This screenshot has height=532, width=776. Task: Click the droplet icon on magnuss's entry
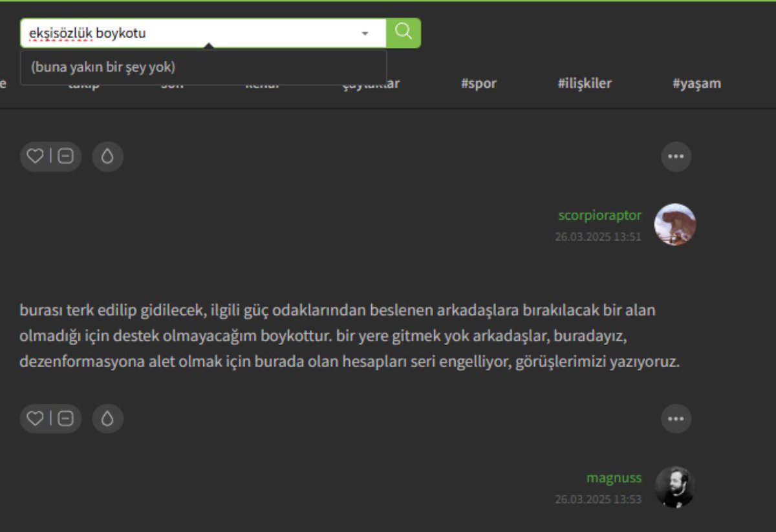tap(108, 419)
